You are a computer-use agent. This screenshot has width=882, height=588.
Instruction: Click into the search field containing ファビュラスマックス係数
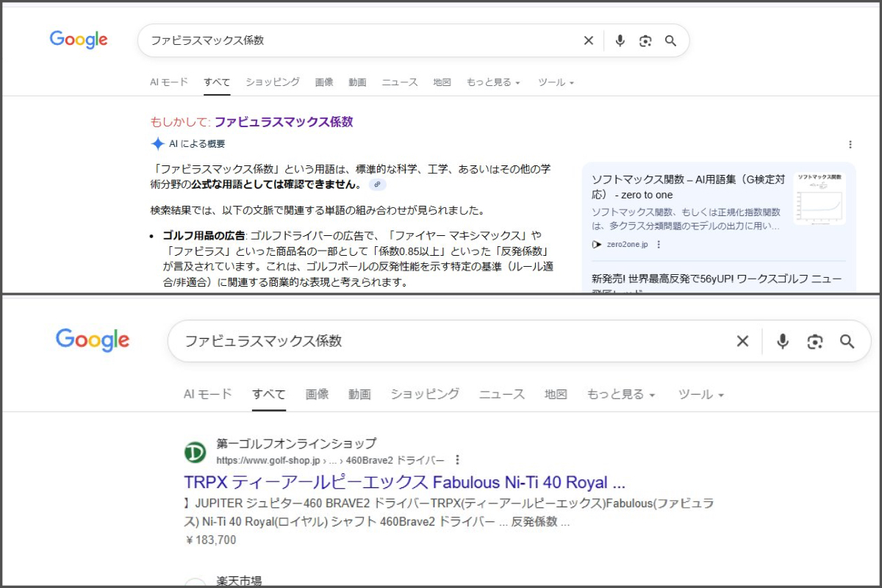click(x=441, y=341)
